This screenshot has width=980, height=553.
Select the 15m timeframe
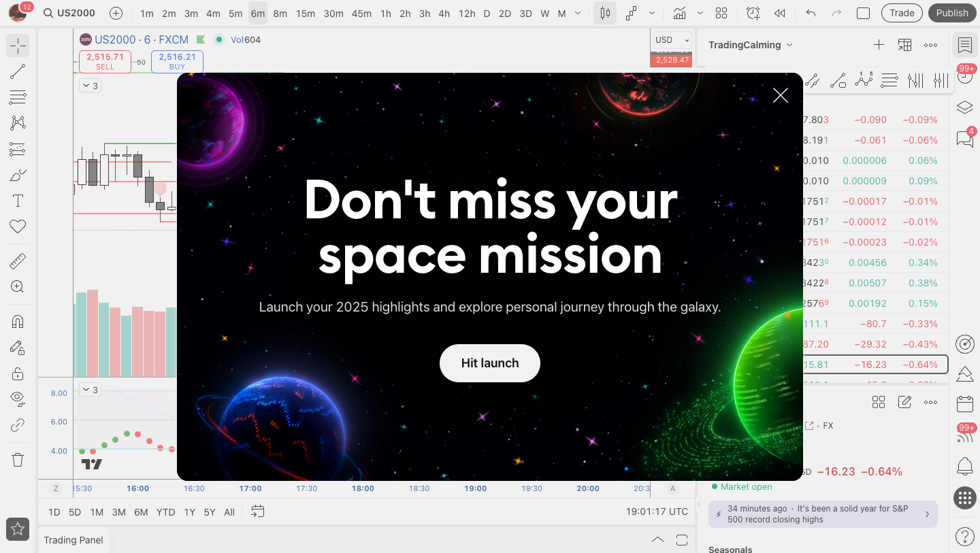point(306,13)
